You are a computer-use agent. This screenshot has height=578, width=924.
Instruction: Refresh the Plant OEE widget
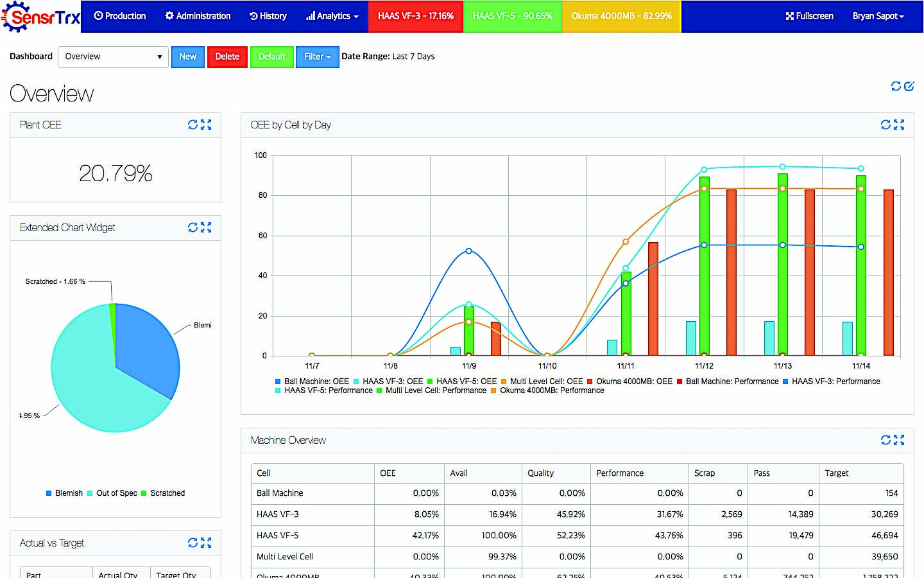[193, 125]
